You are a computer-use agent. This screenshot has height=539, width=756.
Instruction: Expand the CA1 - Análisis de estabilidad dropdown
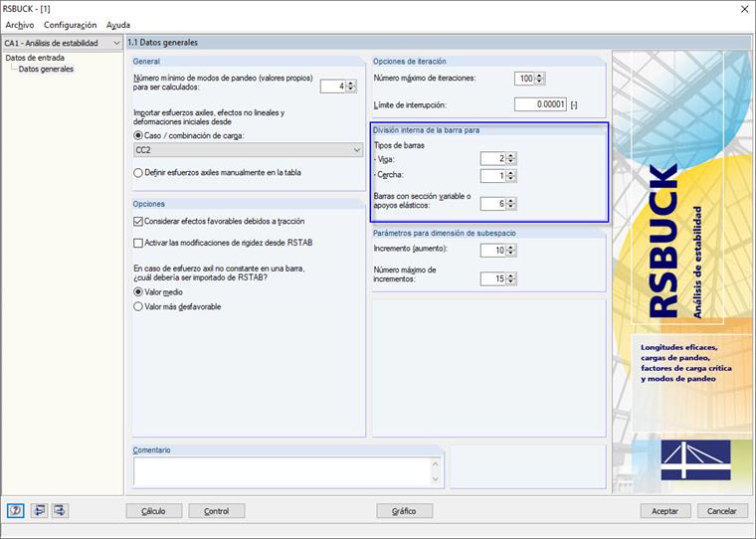click(x=63, y=43)
